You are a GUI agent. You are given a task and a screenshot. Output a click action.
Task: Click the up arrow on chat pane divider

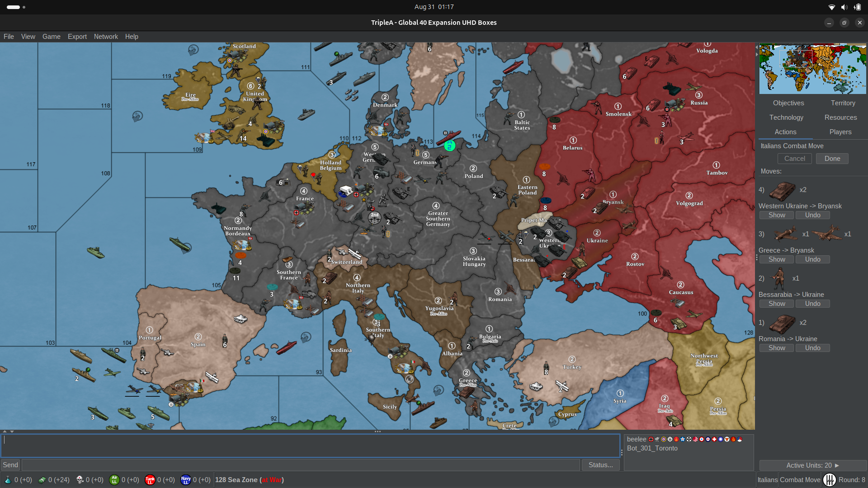point(5,432)
